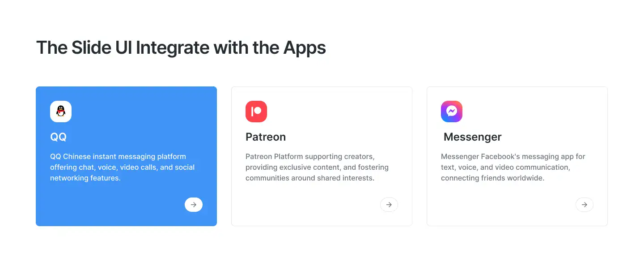Click the Messenger lightning bubble icon
This screenshot has height=262, width=644.
tap(452, 112)
